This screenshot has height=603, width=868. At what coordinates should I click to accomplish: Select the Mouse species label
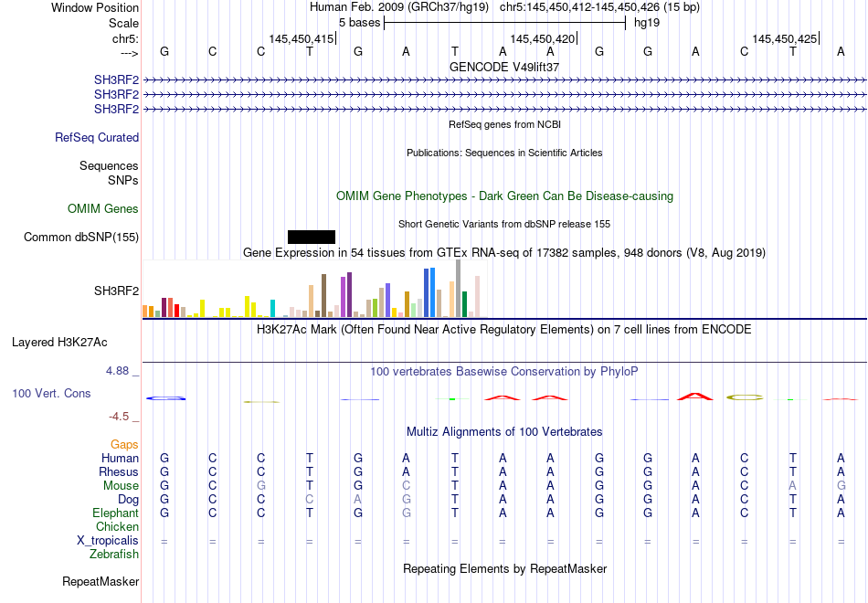[x=121, y=486]
